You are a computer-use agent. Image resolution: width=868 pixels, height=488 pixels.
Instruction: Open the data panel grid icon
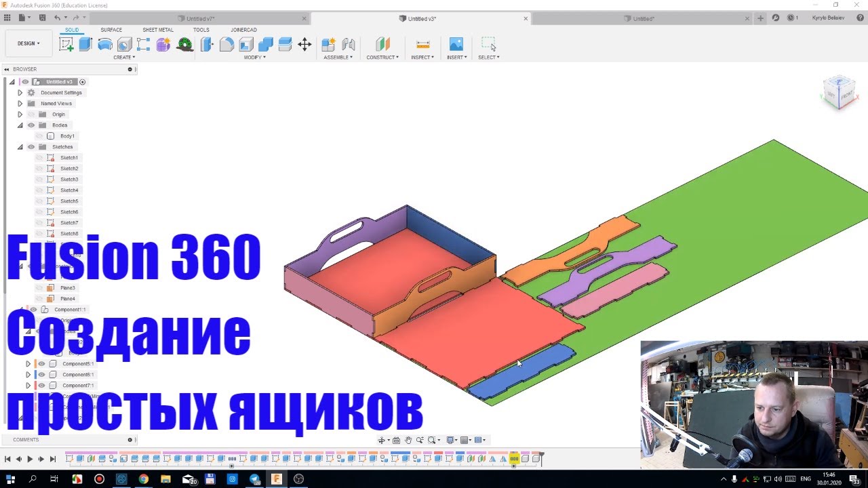pos(7,18)
